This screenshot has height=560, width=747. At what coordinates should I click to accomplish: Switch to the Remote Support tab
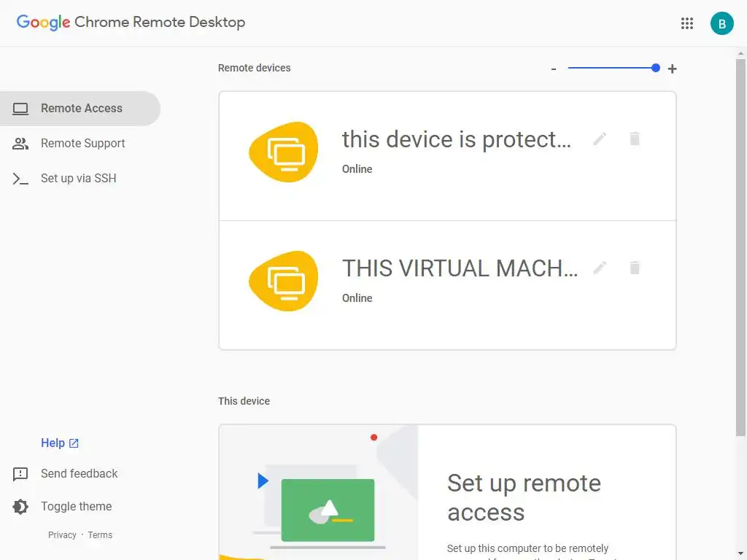point(80,144)
